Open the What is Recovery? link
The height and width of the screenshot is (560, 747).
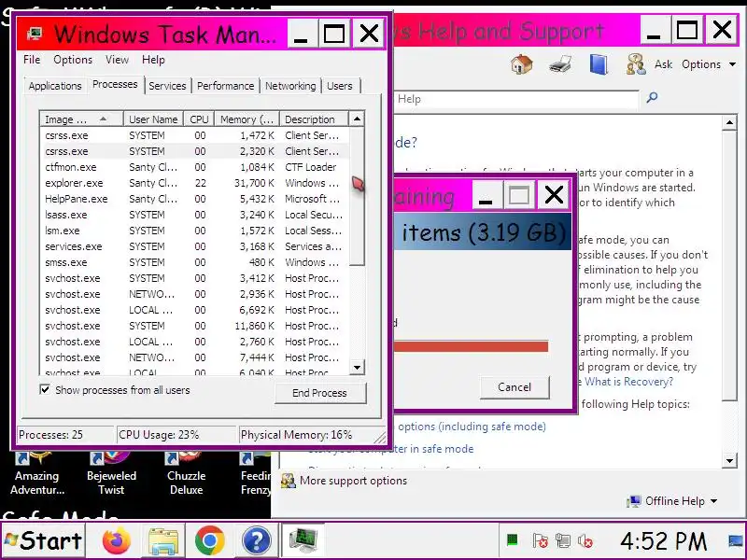click(x=628, y=382)
